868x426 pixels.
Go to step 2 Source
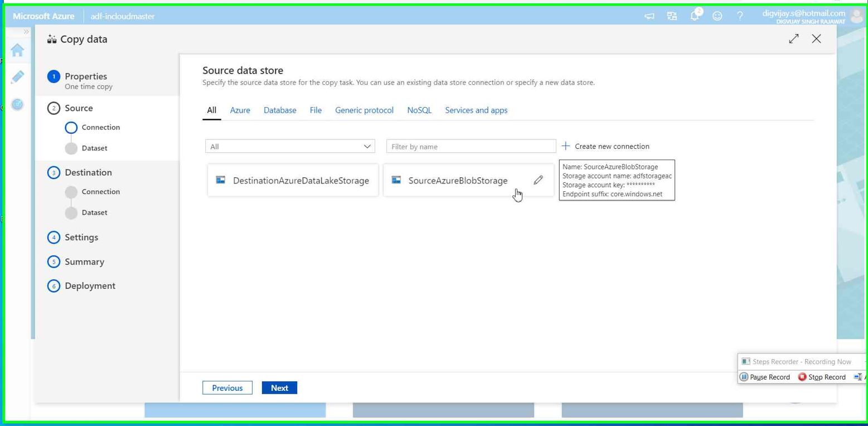[x=71, y=108]
